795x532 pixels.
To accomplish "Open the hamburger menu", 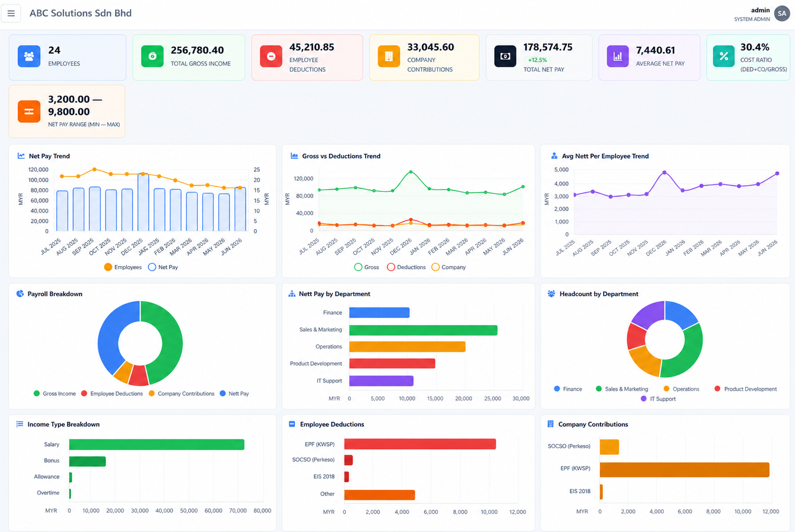I will [x=11, y=13].
